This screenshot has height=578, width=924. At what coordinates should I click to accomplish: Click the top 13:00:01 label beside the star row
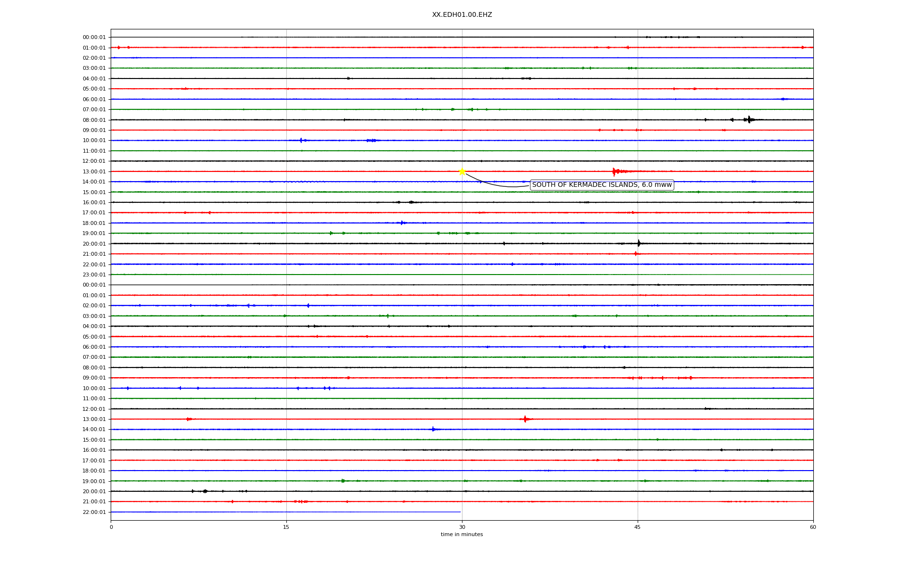point(94,171)
